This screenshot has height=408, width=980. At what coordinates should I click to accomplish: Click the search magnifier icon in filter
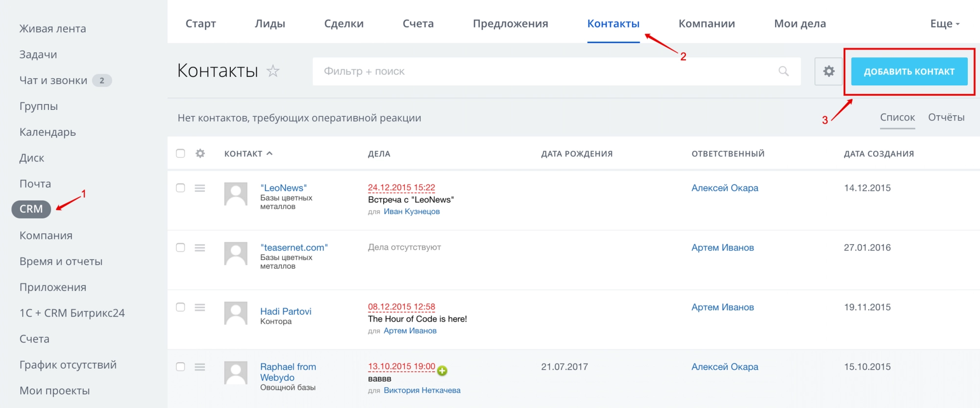784,71
